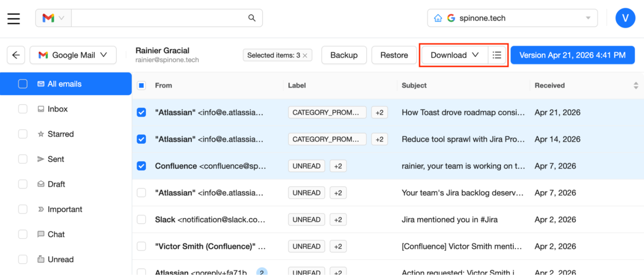Uncheck the Apr 21 Atlassian email
Screen dimensions: 644x275
[x=142, y=112]
